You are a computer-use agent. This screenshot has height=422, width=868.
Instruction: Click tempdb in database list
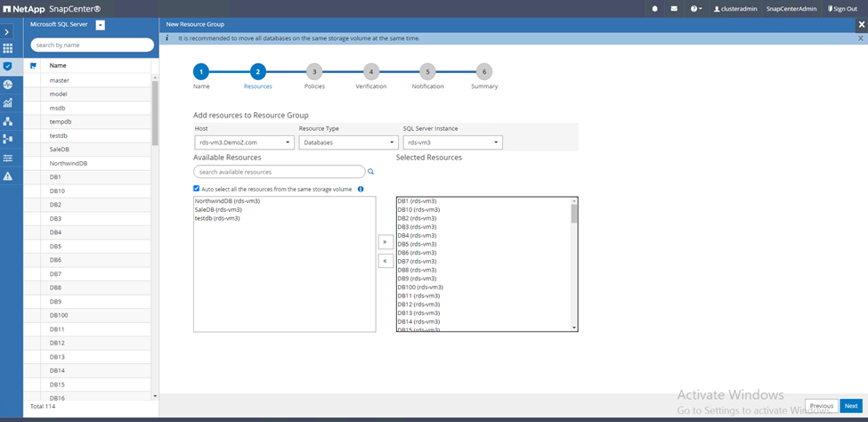tap(60, 122)
